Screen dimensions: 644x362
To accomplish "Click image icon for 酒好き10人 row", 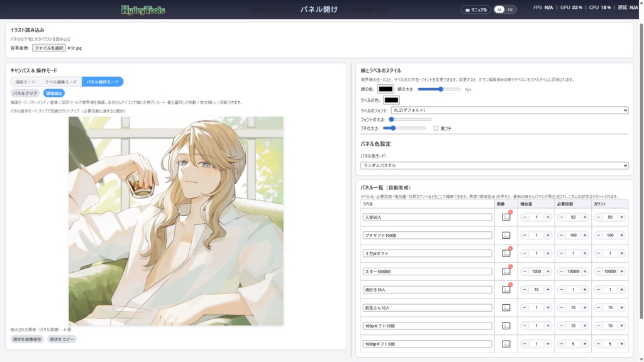I will pos(506,290).
